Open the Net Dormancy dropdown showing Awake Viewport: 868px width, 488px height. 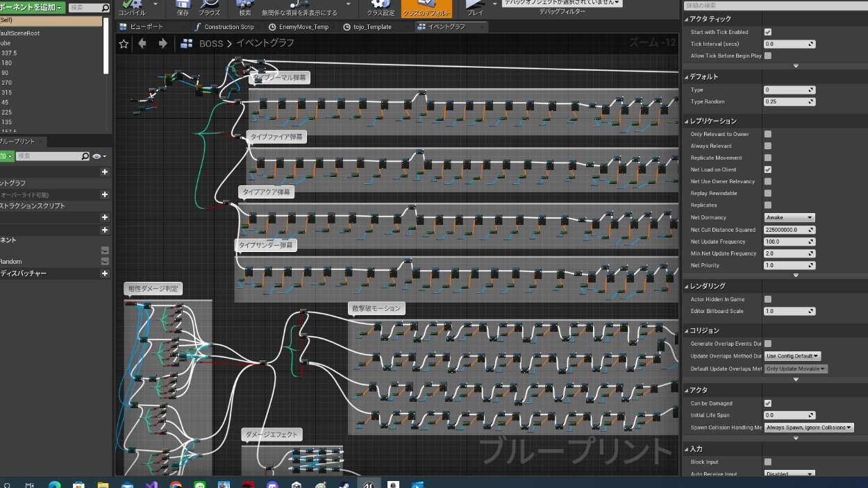pos(789,218)
